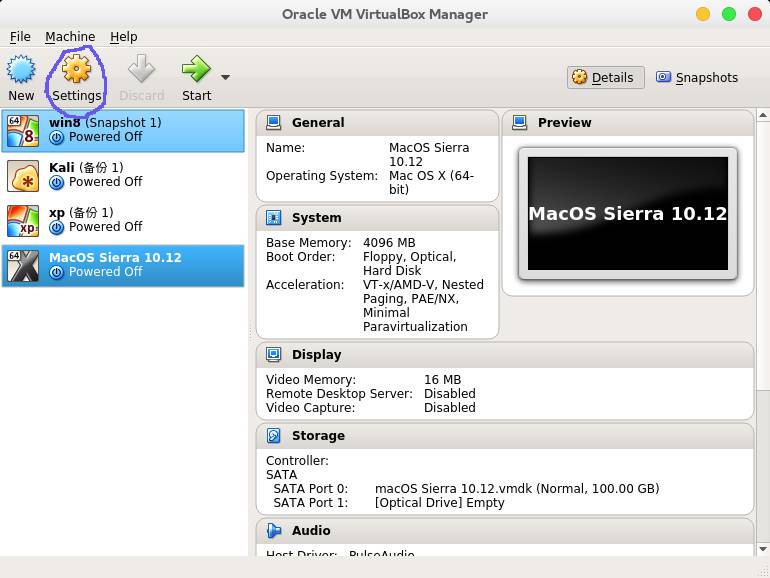Open the Help menu
This screenshot has width=770, height=578.
(x=123, y=37)
